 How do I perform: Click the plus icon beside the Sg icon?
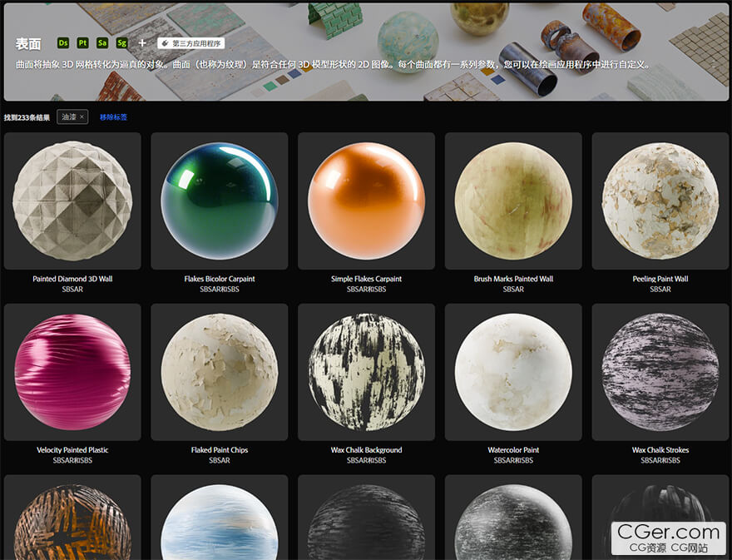142,43
